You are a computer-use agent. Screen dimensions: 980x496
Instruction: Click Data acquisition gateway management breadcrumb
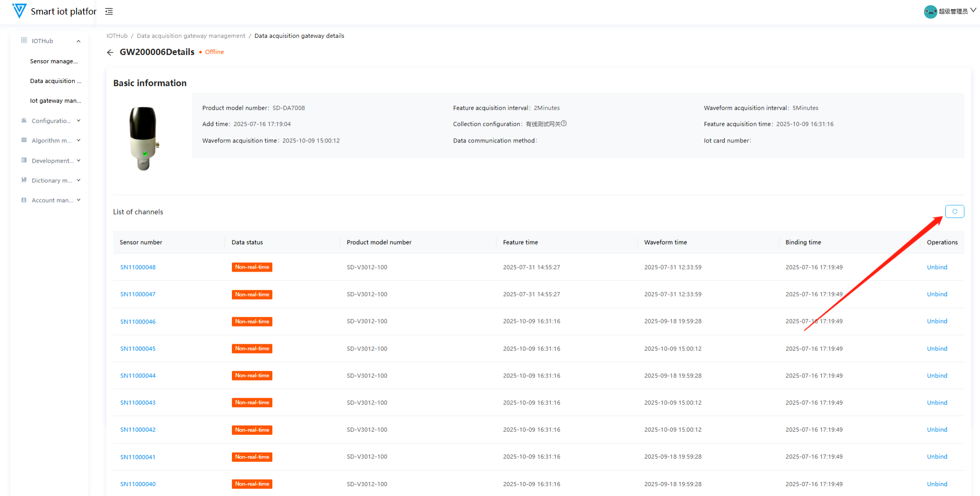[191, 36]
